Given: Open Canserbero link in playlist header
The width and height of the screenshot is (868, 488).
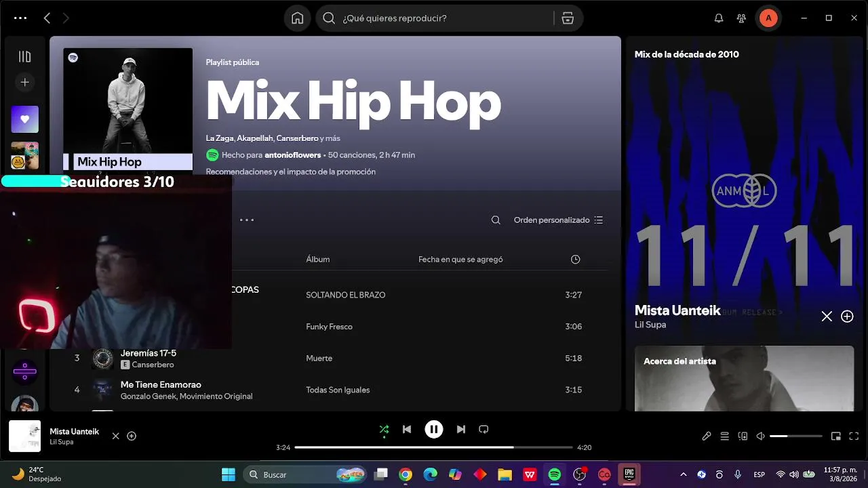Looking at the screenshot, I should [297, 138].
